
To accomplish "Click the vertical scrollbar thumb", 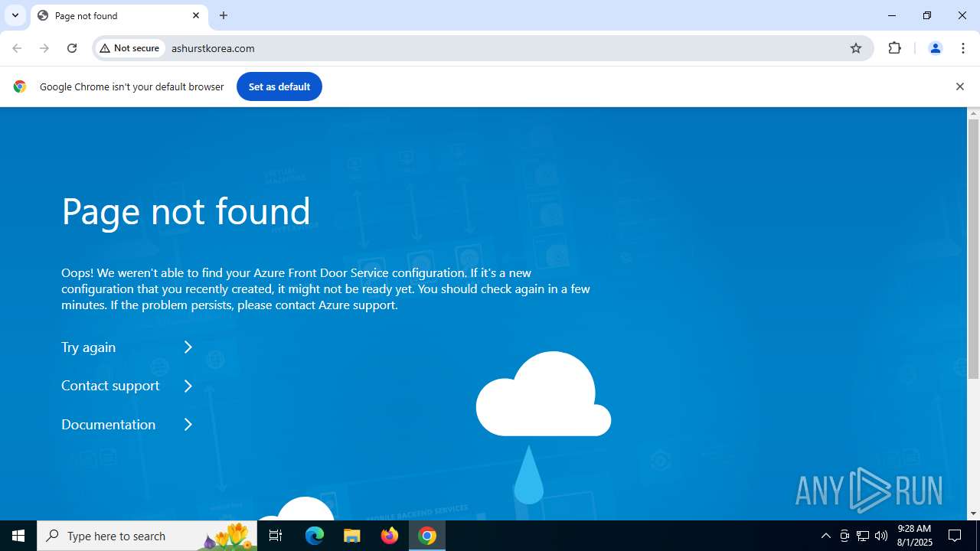I will point(974,249).
